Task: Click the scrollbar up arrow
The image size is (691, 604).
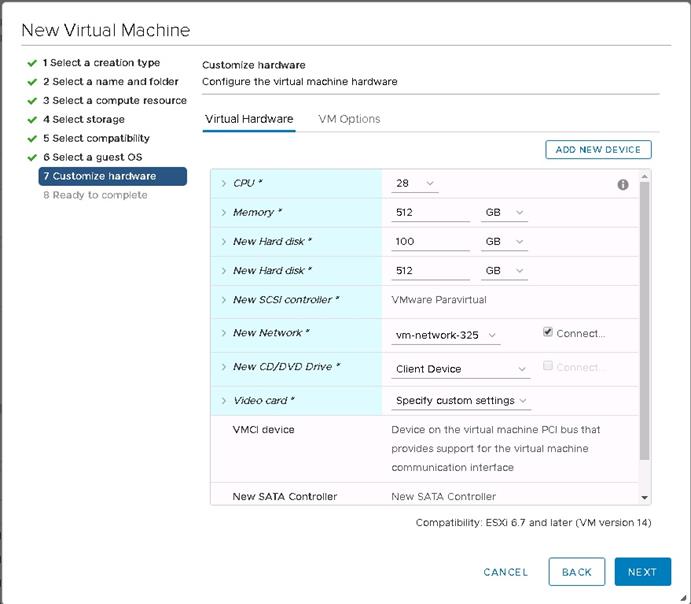Action: pos(644,177)
